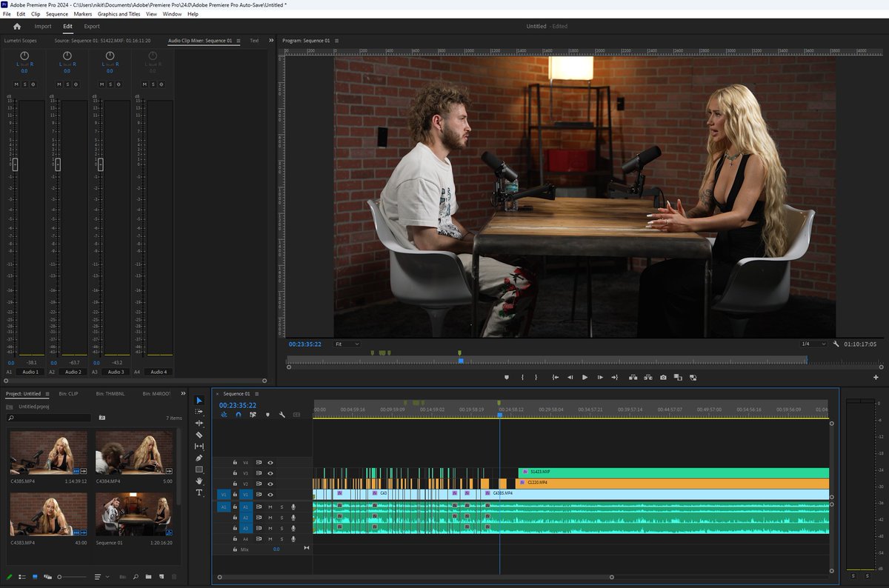Select the Selection tool

click(x=199, y=400)
